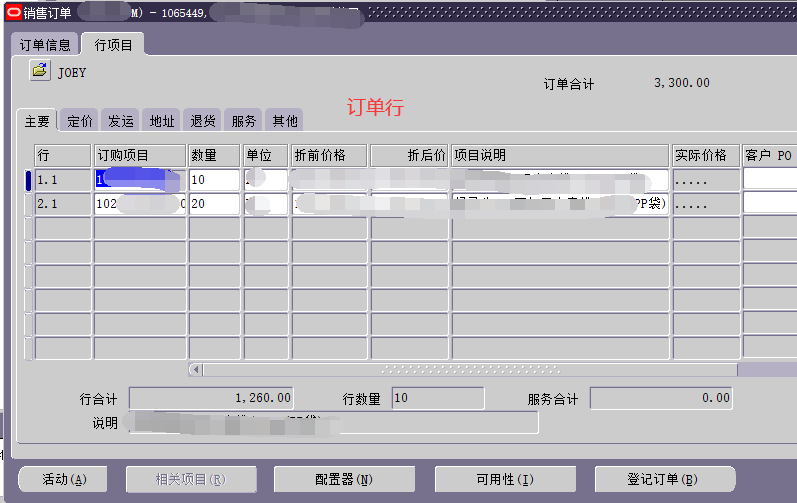Select the 行项目 tab
797x503 pixels.
[x=113, y=45]
